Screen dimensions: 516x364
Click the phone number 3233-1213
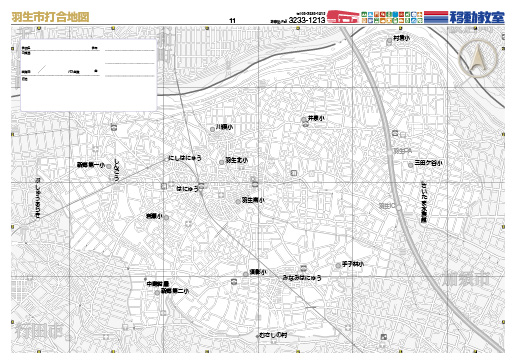click(x=307, y=20)
